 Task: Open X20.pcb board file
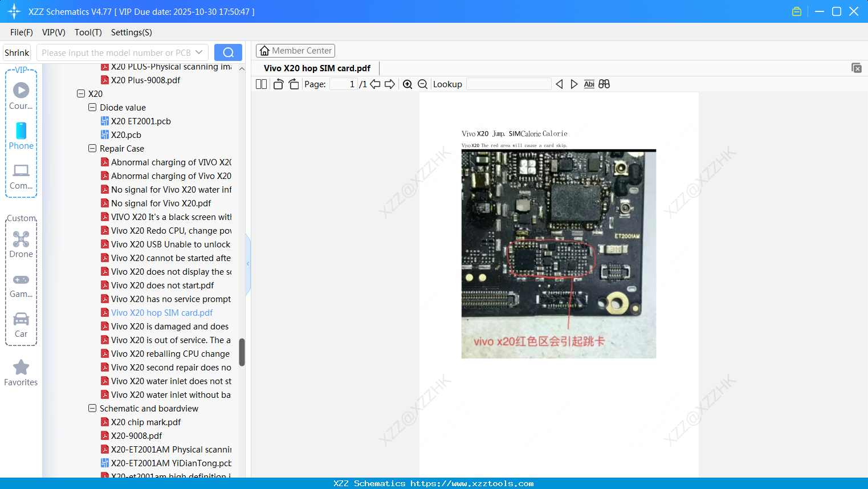(x=126, y=135)
